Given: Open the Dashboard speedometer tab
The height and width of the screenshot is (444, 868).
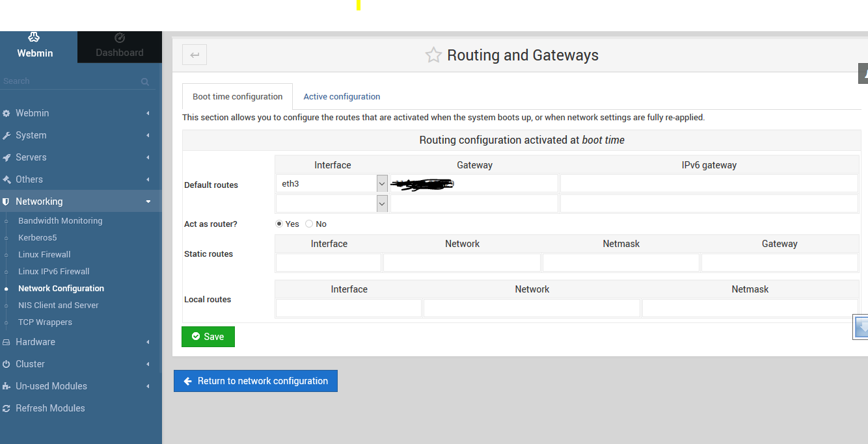Looking at the screenshot, I should [x=120, y=47].
